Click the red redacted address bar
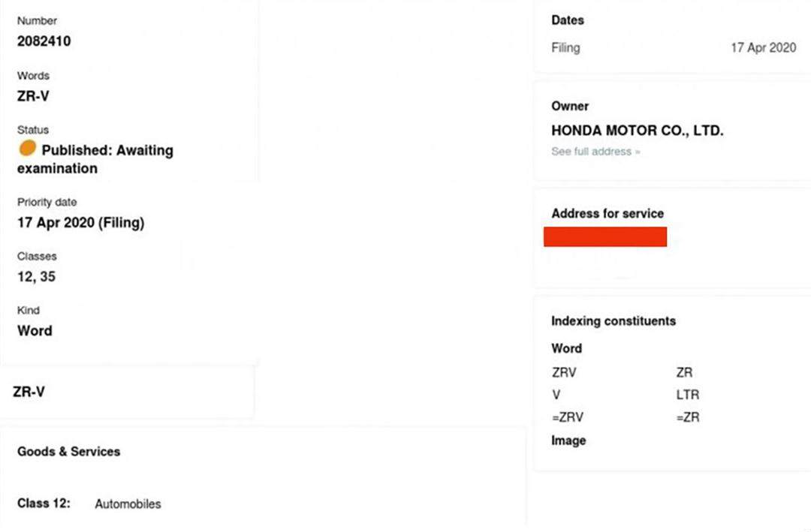 click(x=605, y=236)
